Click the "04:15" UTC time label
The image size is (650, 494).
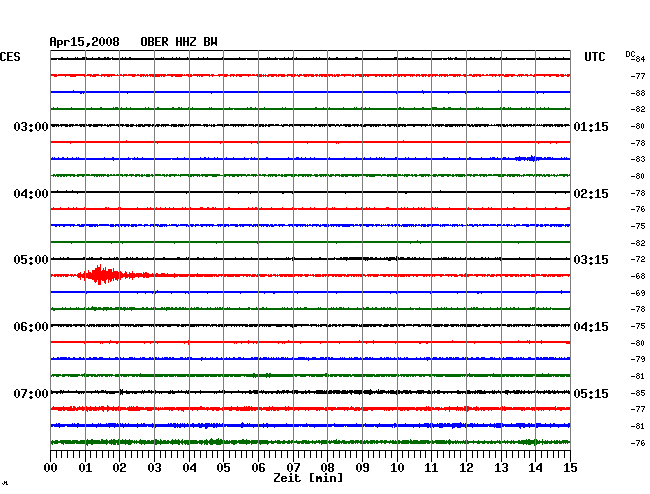tap(591, 327)
